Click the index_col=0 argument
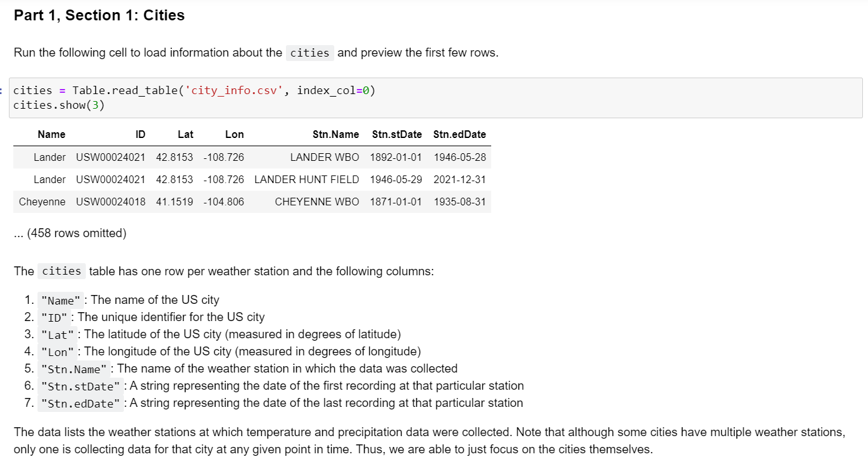 click(332, 90)
